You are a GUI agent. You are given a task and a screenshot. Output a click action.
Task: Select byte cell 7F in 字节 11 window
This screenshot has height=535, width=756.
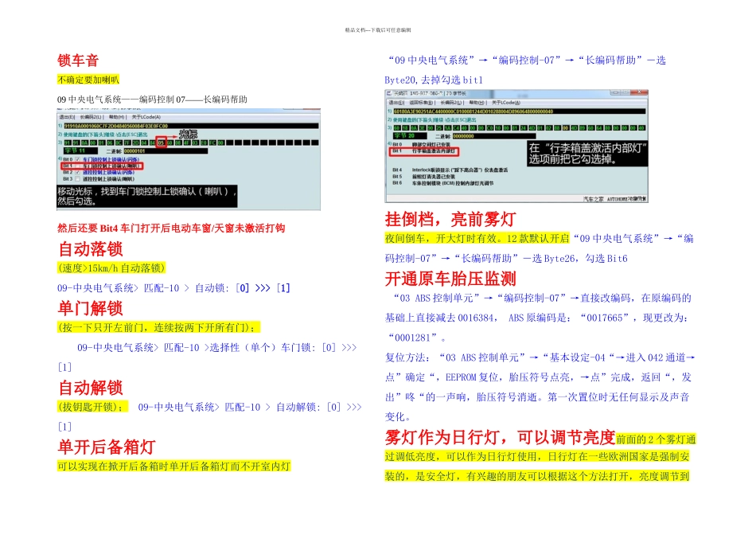point(127,143)
